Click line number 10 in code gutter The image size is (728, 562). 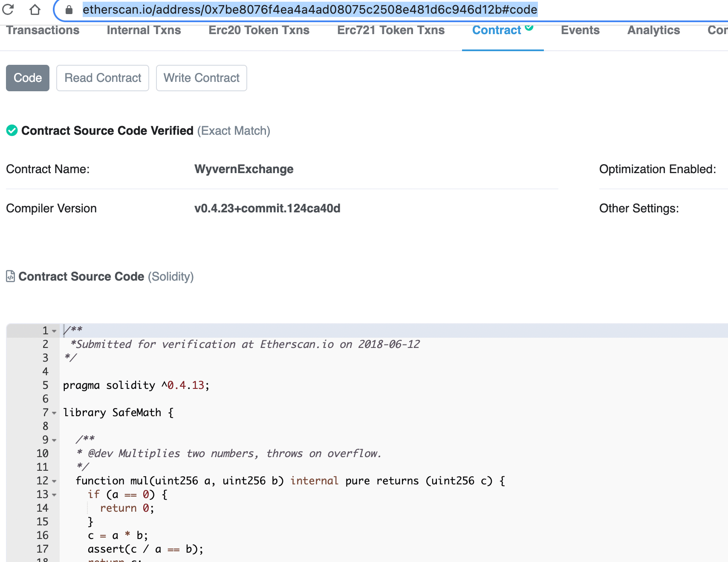tap(42, 454)
